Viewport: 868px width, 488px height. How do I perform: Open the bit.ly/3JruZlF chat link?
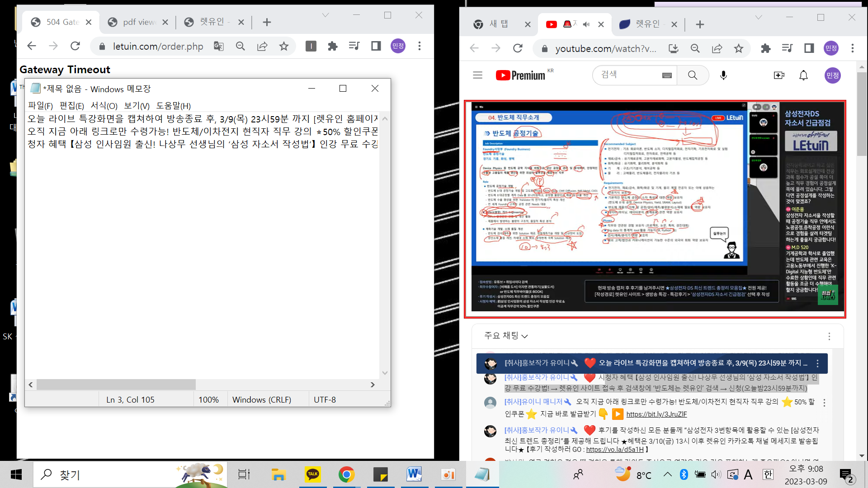pos(656,414)
